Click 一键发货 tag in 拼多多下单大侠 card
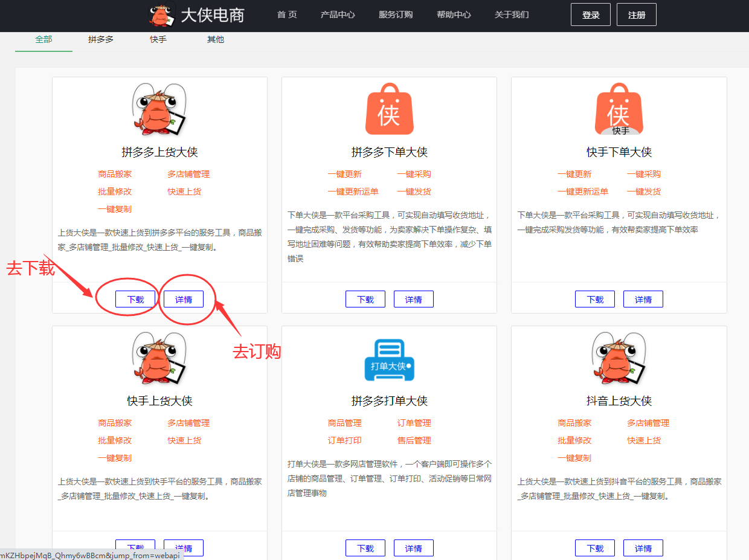The image size is (749, 560). (x=414, y=191)
